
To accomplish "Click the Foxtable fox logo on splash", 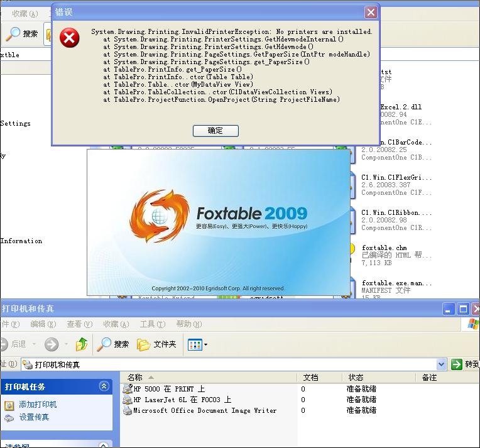I will [160, 216].
